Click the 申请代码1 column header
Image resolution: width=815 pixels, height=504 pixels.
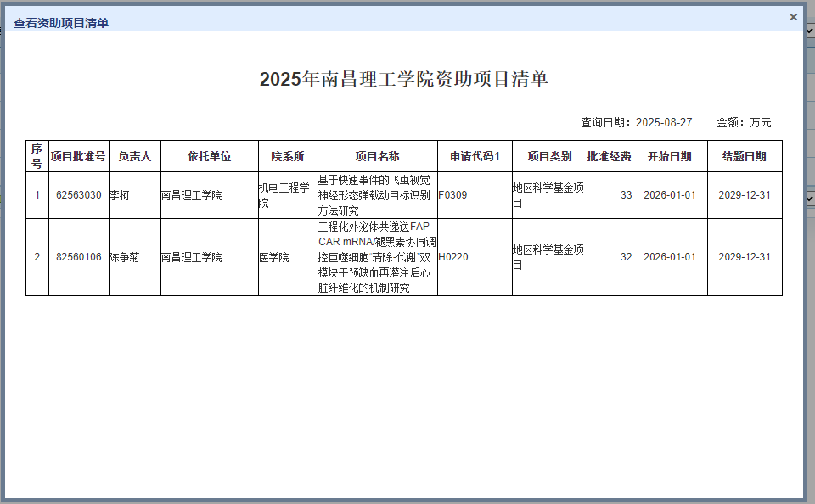[475, 156]
